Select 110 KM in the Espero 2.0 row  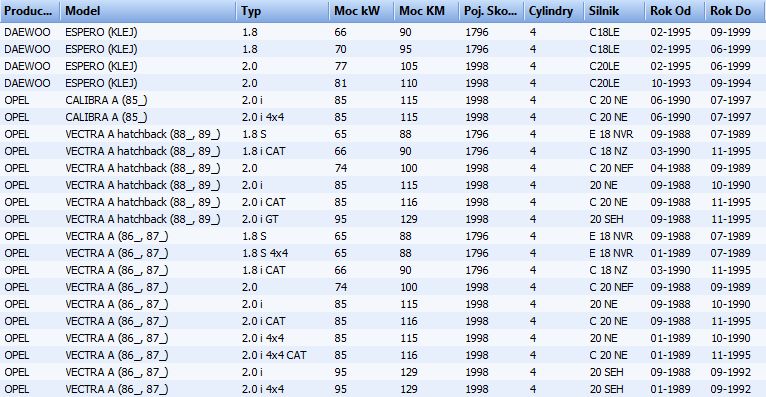408,83
